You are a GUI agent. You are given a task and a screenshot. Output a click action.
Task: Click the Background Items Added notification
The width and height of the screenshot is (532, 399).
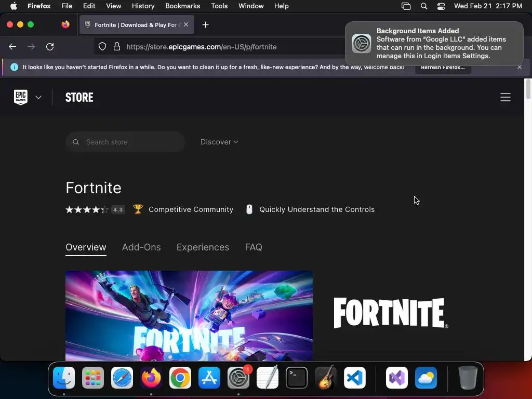tap(434, 44)
